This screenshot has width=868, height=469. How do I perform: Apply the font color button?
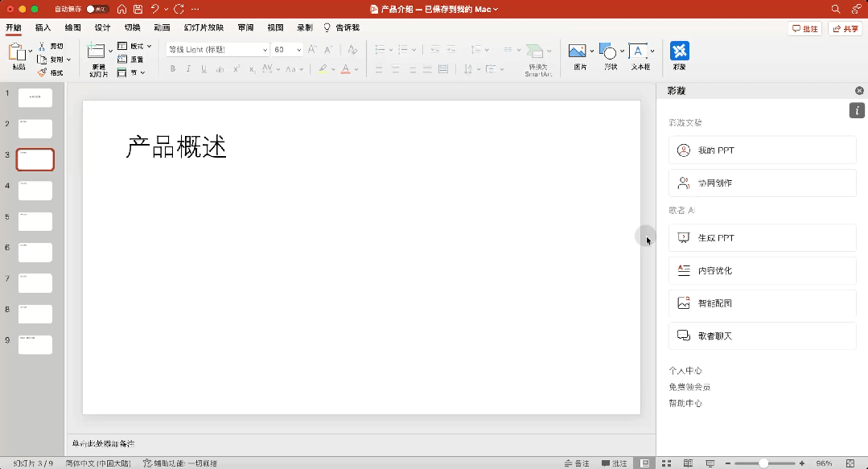tap(345, 68)
